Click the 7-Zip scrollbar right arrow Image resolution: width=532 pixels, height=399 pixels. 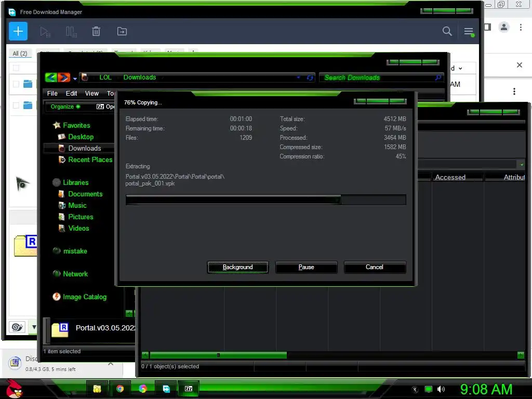521,355
